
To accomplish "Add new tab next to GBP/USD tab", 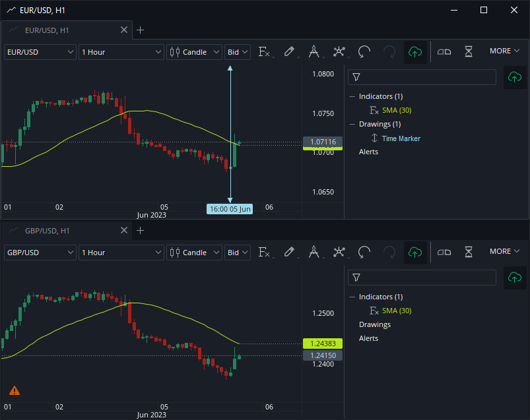I will coord(141,230).
